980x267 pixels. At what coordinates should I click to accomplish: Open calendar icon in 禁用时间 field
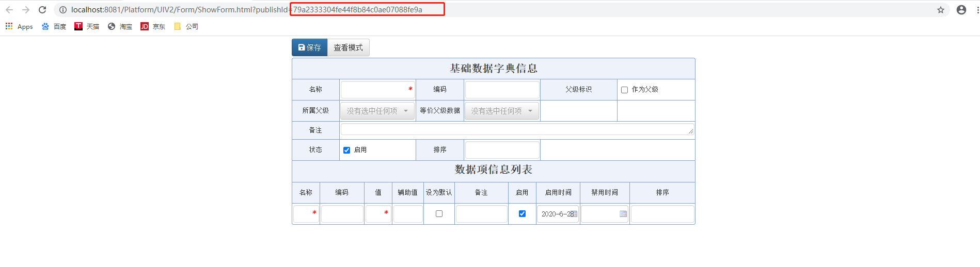coord(623,214)
